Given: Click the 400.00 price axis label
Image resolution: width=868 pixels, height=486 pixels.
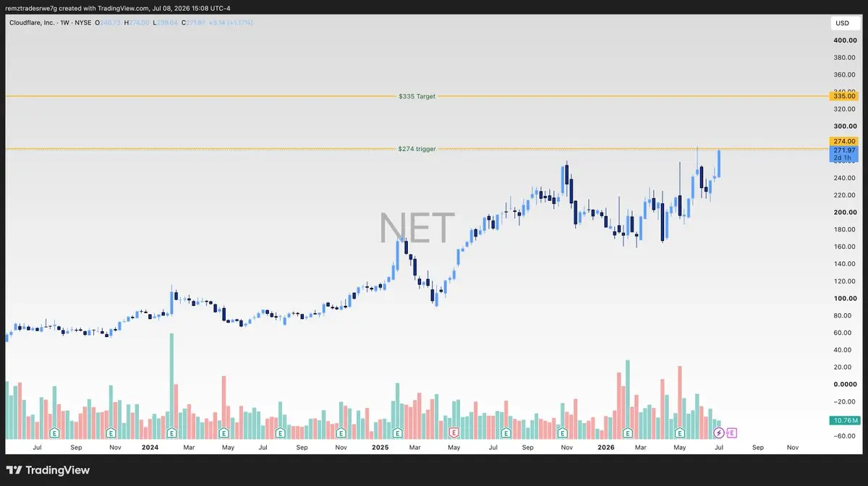Looking at the screenshot, I should (x=845, y=40).
